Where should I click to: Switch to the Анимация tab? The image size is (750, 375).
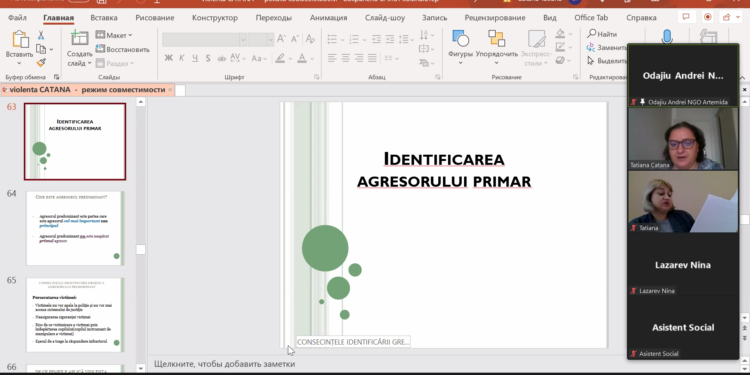[x=329, y=18]
